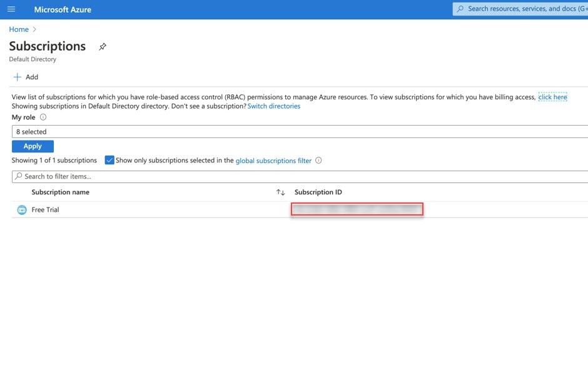
Task: Click the Subscription ID column header
Action: [318, 192]
